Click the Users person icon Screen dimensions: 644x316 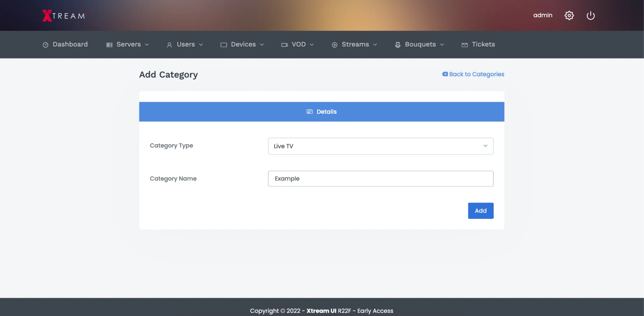click(x=169, y=45)
